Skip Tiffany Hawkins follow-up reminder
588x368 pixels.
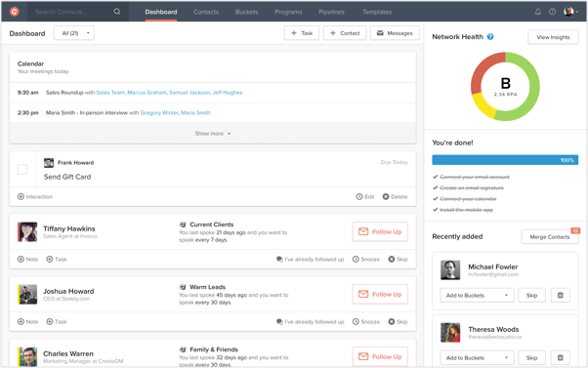398,260
